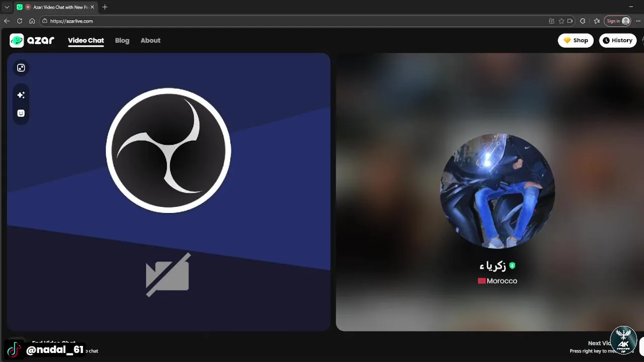Viewport: 644px width, 362px height.
Task: Open the About page
Action: coord(150,41)
